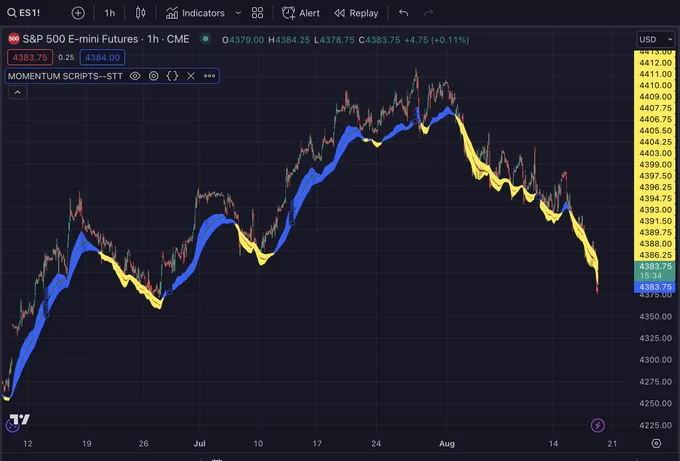Open chart settings gear near time axis
The width and height of the screenshot is (680, 461).
point(657,443)
